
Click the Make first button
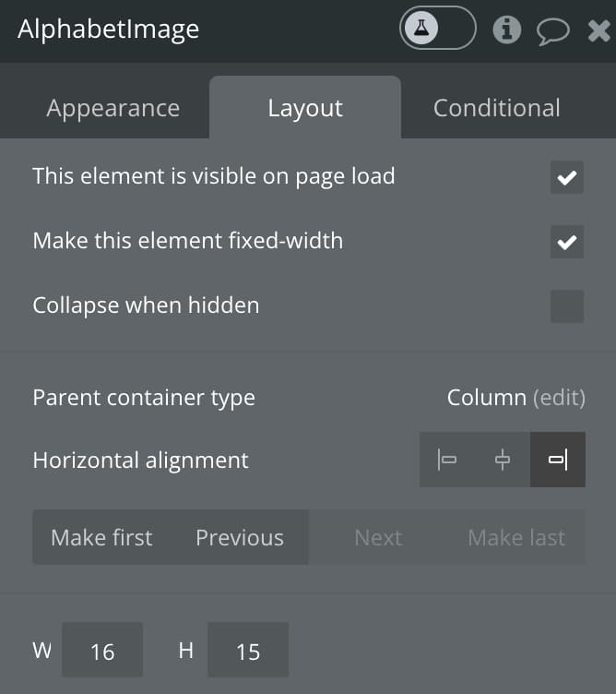pos(101,537)
